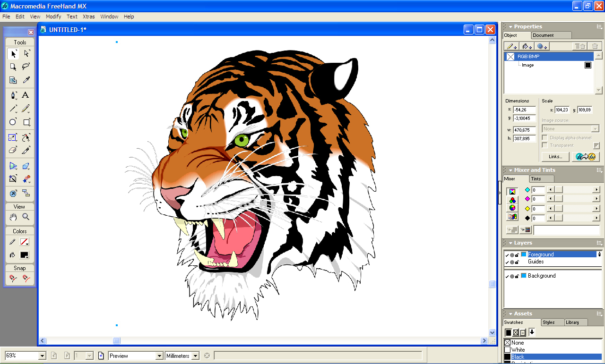
Task: Switch to the Document tab in Properties
Action: coord(551,35)
